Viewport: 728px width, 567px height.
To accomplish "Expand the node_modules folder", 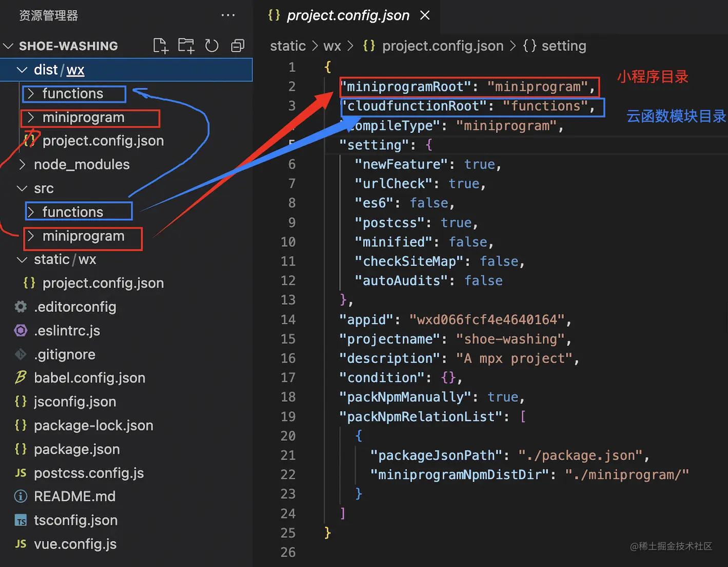I will point(22,164).
